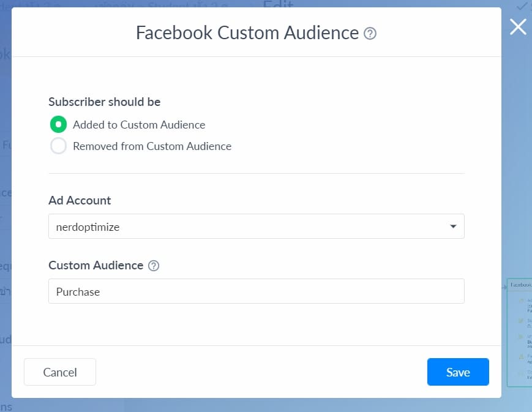
Task: Click the "Ad Account" field label
Action: pos(80,200)
